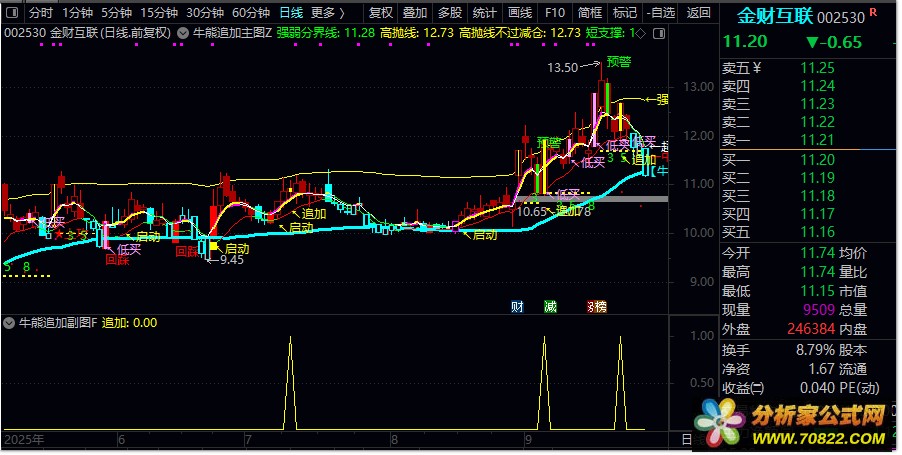The image size is (902, 455).
Task: Click the month 9 marker on time axis
Action: pos(528,440)
